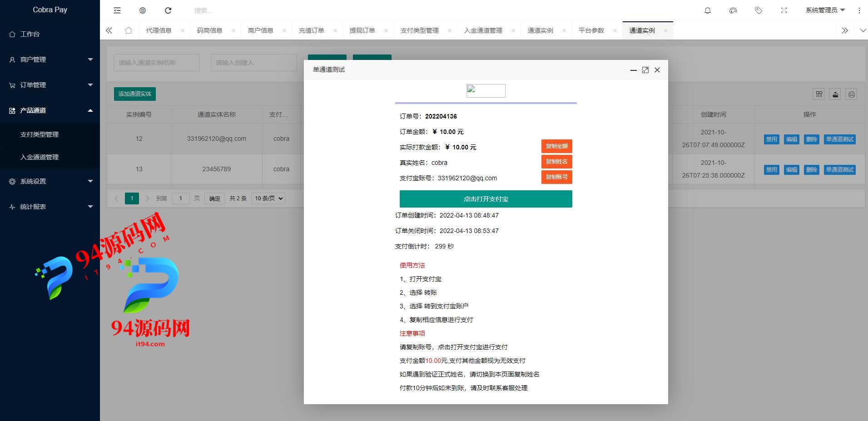Open the tag notes icon
868x421 pixels.
(x=759, y=10)
